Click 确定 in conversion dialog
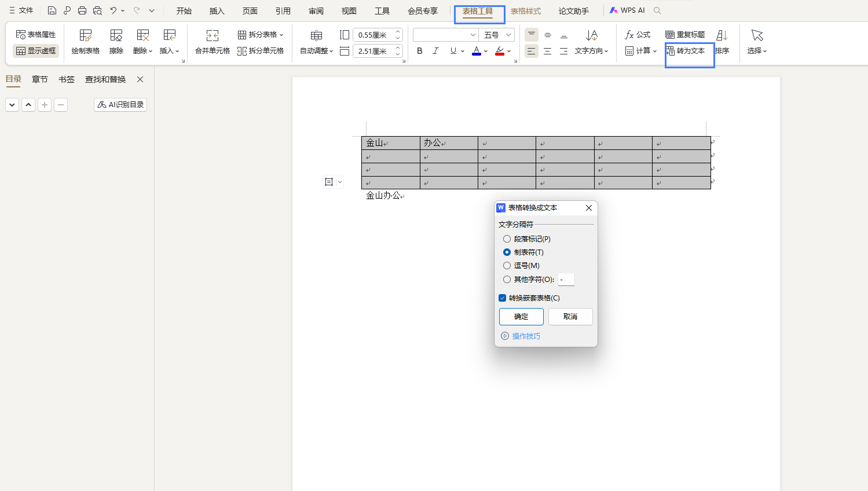Image resolution: width=868 pixels, height=491 pixels. [521, 317]
